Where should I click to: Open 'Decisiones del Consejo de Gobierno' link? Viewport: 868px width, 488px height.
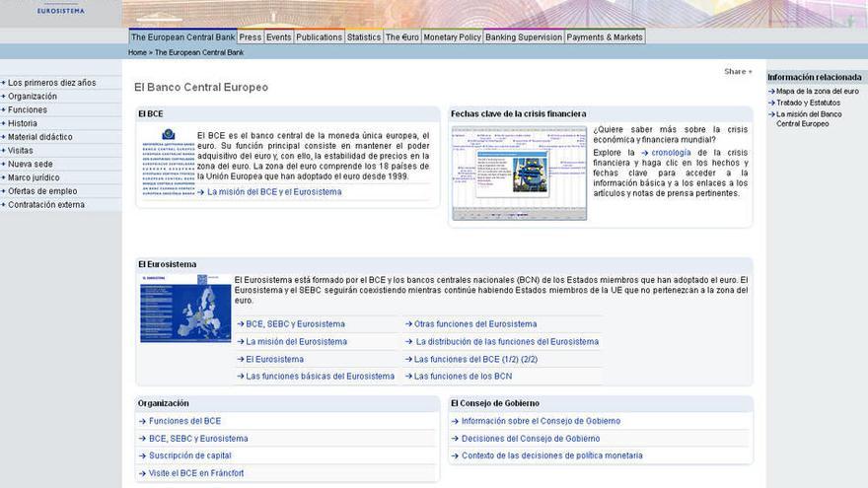530,439
